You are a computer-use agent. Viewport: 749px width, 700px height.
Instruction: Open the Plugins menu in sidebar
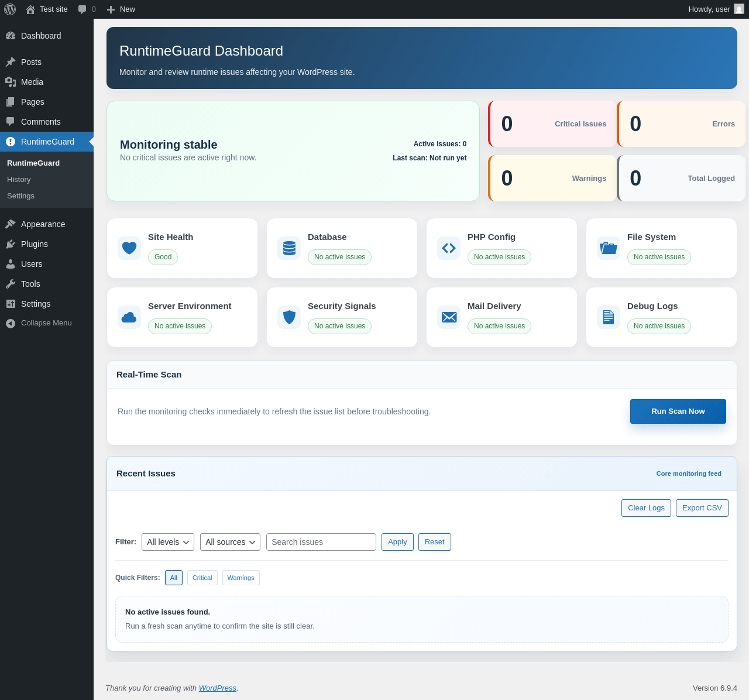(x=35, y=244)
